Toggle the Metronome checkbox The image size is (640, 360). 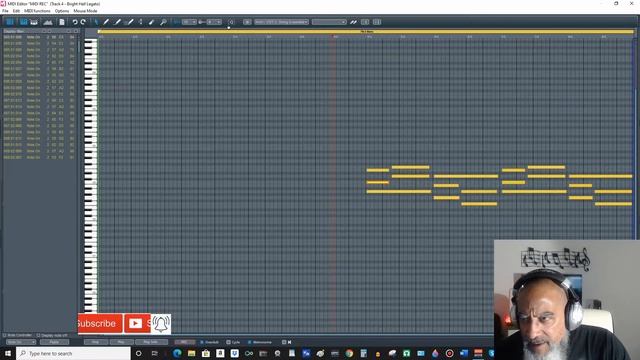tap(249, 342)
